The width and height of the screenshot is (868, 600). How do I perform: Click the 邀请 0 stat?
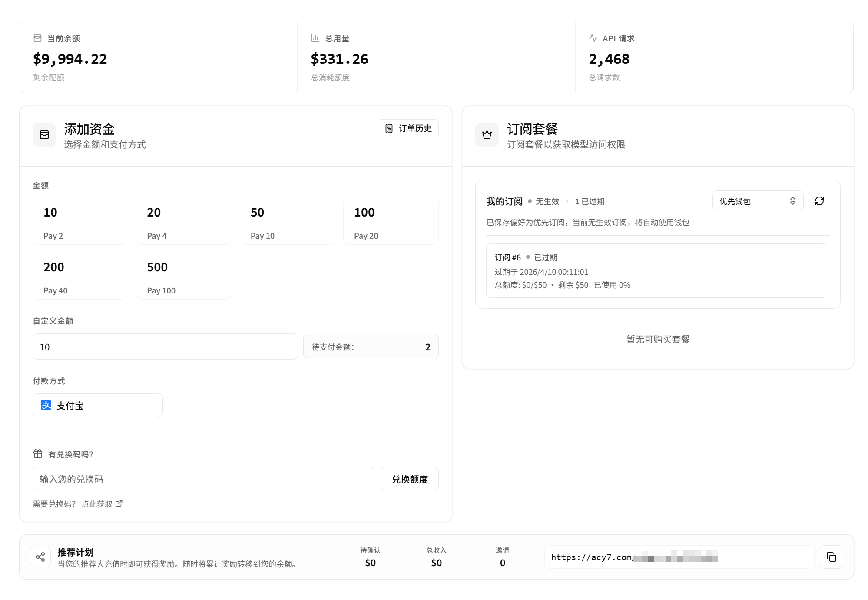[502, 557]
